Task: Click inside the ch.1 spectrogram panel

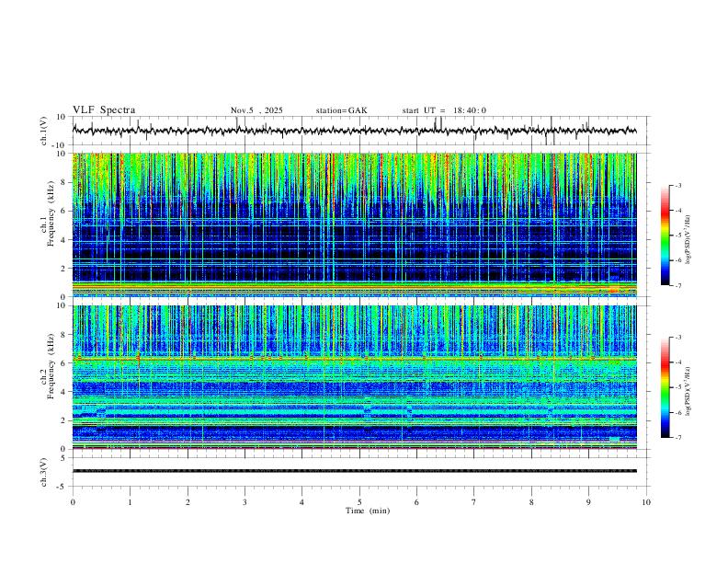Action: [x=354, y=224]
